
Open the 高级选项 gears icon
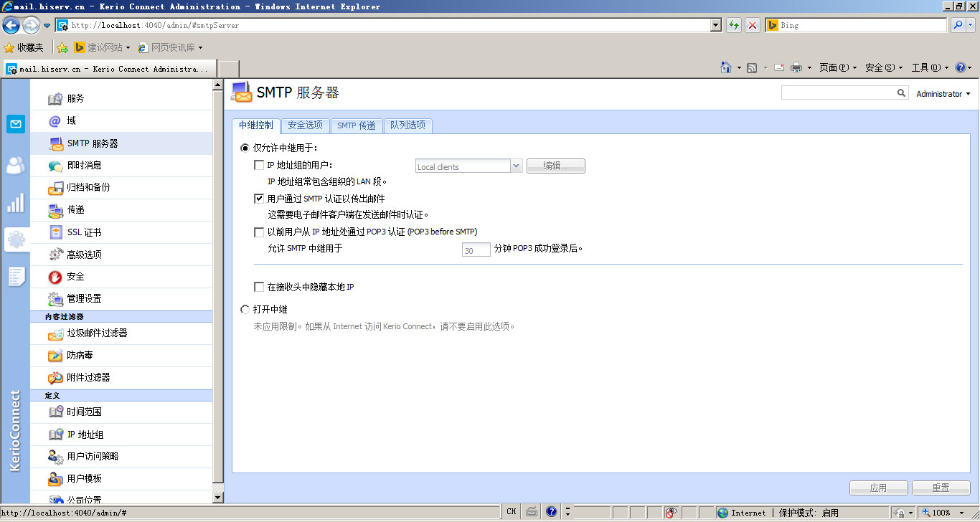coord(55,255)
